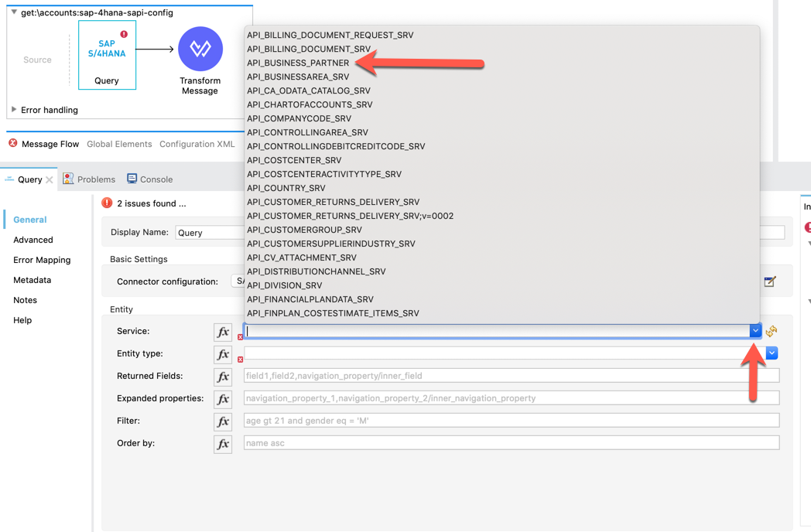Switch to Message Flow tab
This screenshot has height=532, width=811.
point(50,145)
